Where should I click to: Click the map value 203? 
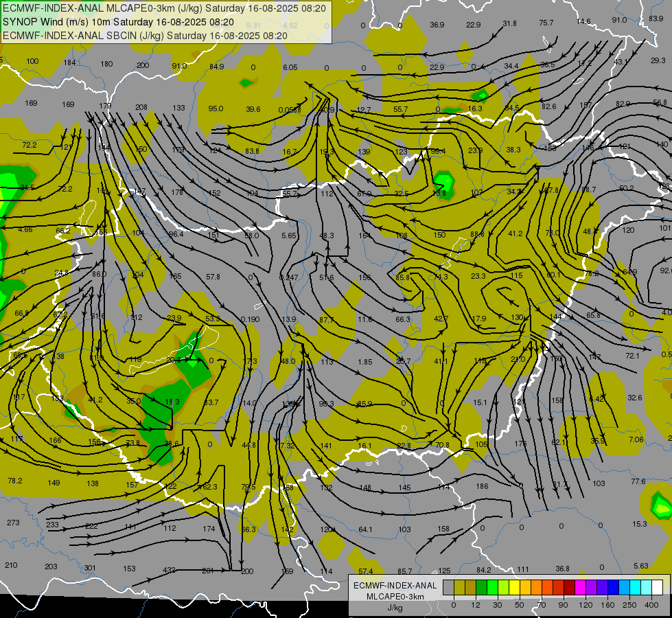pos(51,566)
